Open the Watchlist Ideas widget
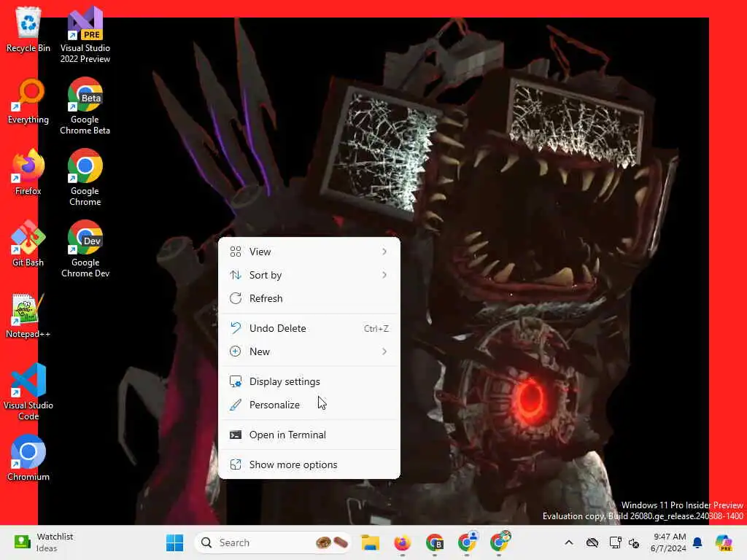 (43, 542)
